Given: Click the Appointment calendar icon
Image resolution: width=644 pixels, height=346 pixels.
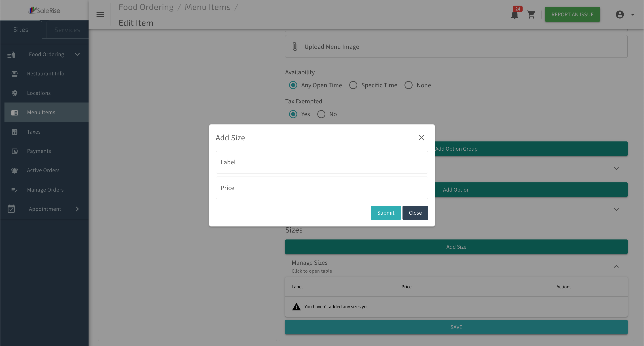Looking at the screenshot, I should pyautogui.click(x=11, y=209).
